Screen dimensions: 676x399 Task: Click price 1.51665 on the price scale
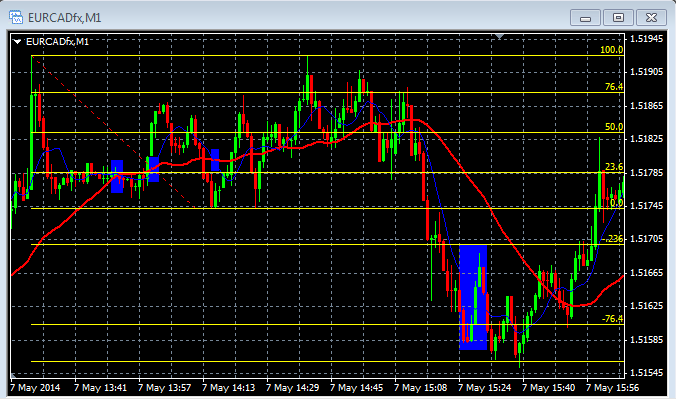click(646, 273)
